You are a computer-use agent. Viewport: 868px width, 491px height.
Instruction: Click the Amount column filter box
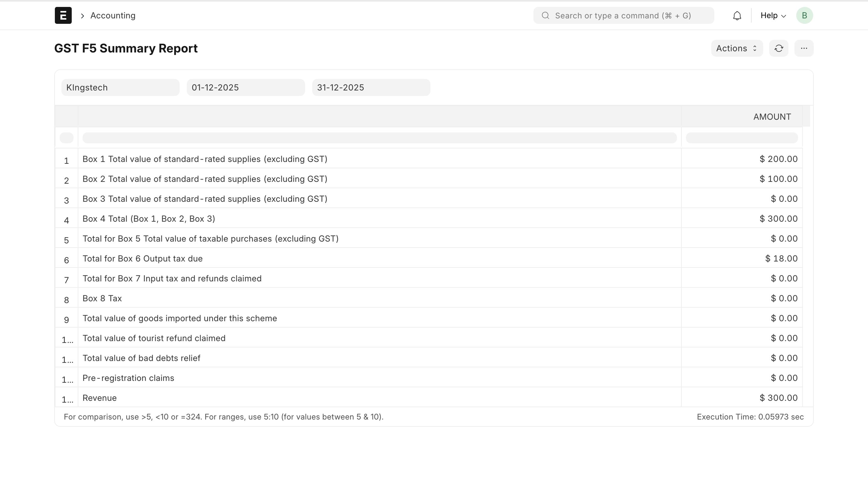(742, 138)
